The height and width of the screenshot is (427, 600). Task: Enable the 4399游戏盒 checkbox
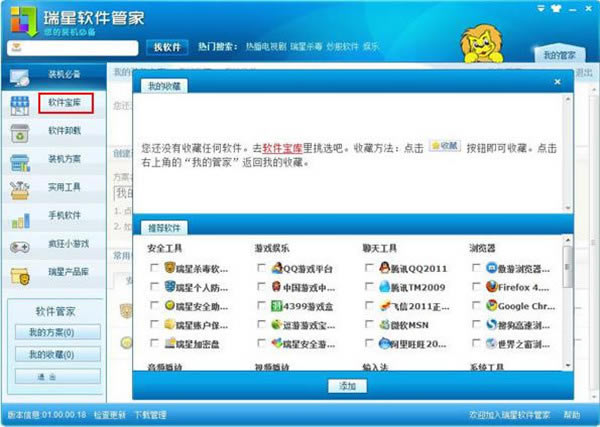pos(261,306)
